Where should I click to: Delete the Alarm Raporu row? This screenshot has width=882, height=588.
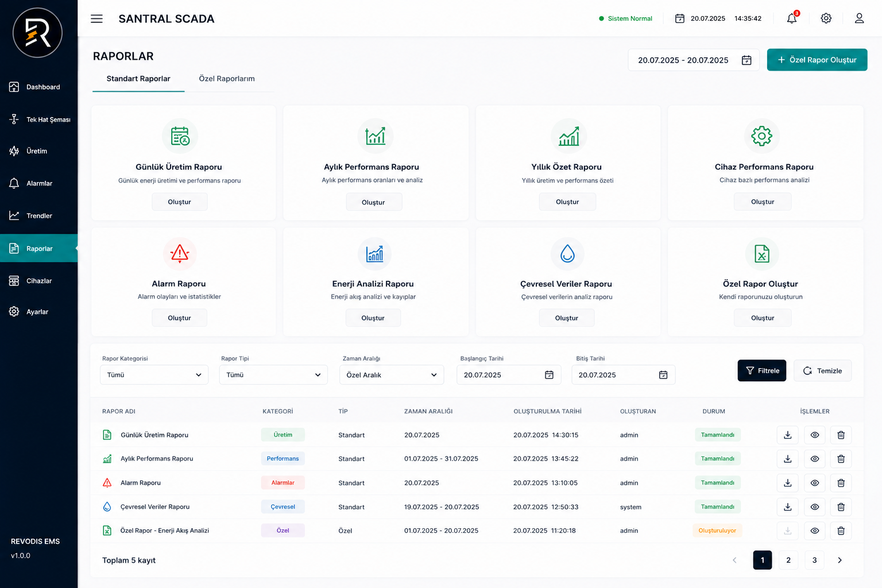coord(841,483)
